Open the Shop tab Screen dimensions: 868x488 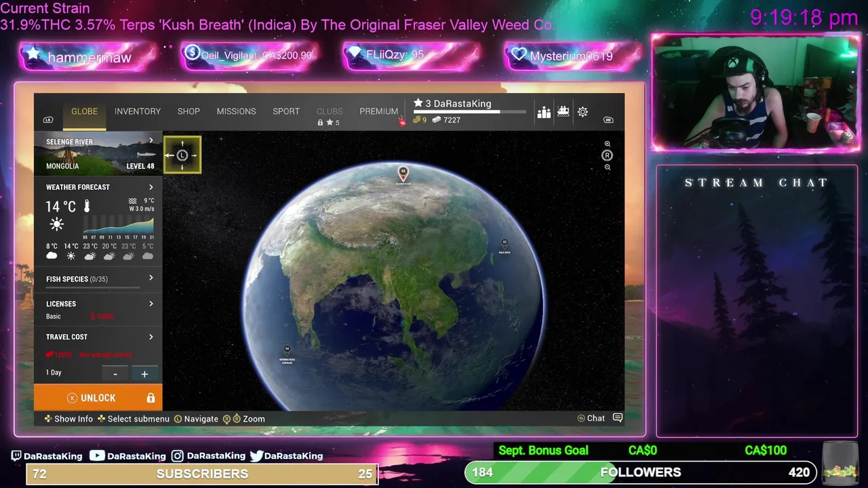(x=189, y=111)
